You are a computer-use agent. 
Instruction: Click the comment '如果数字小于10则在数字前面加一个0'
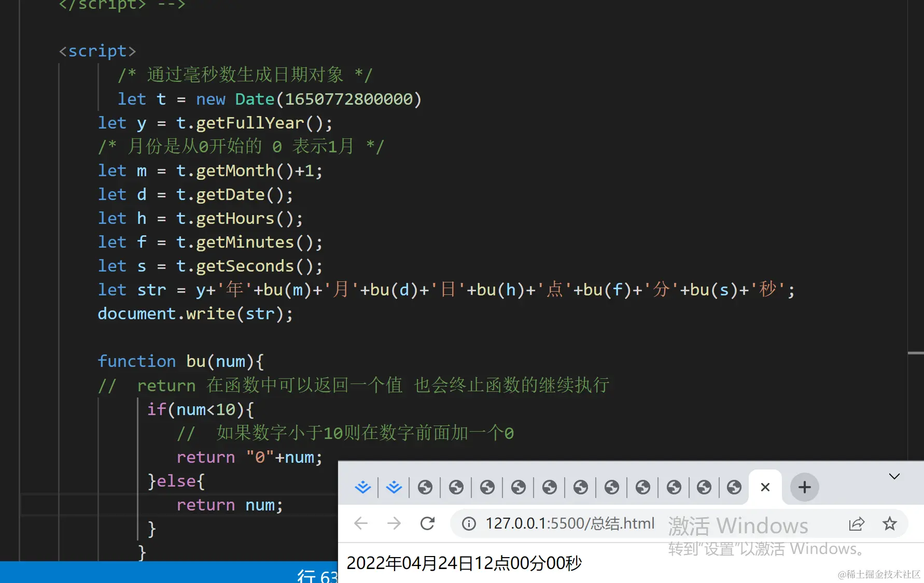click(x=345, y=433)
